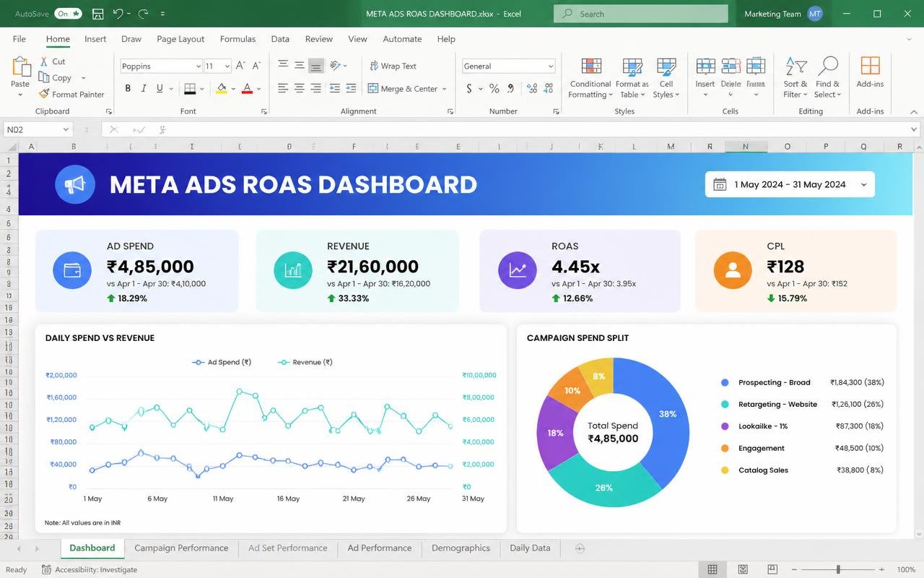
Task: Click the middle align icon
Action: click(299, 65)
